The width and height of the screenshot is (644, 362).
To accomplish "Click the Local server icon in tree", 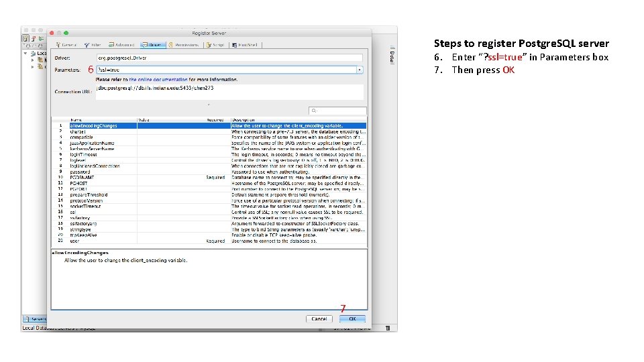I will [34, 54].
